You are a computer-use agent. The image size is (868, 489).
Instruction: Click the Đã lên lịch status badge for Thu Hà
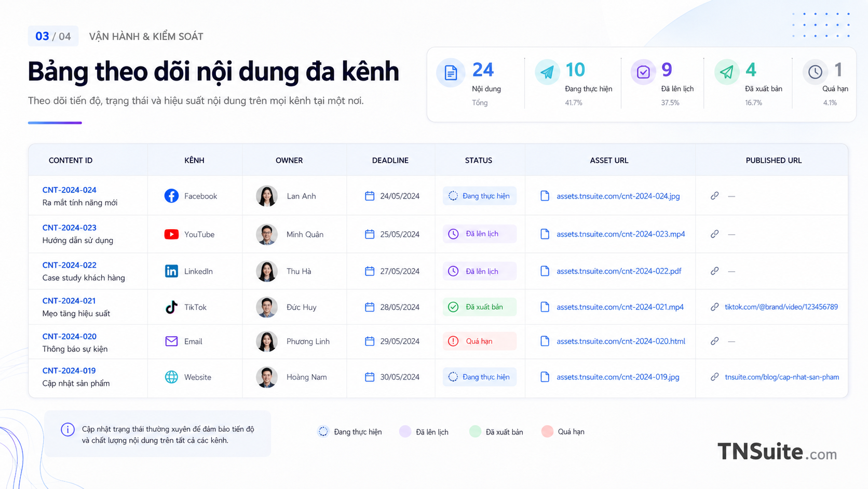tap(479, 271)
